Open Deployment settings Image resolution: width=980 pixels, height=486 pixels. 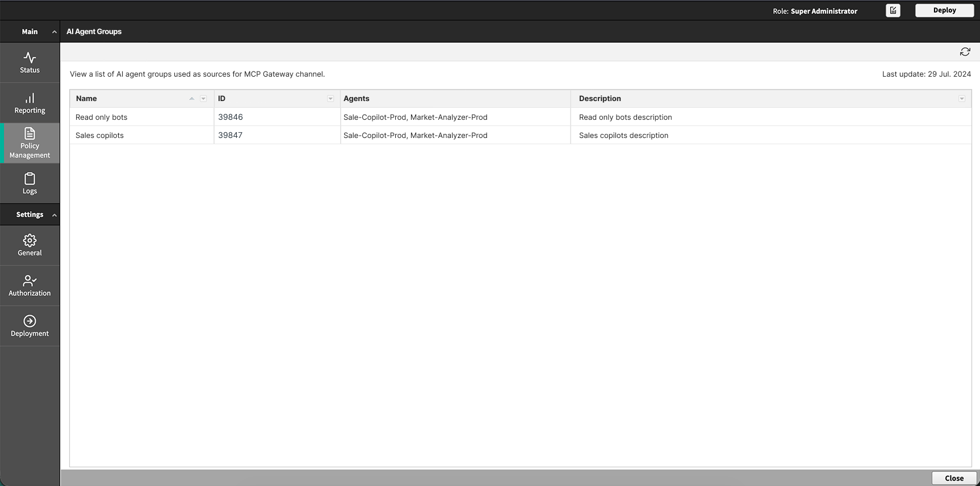[30, 326]
